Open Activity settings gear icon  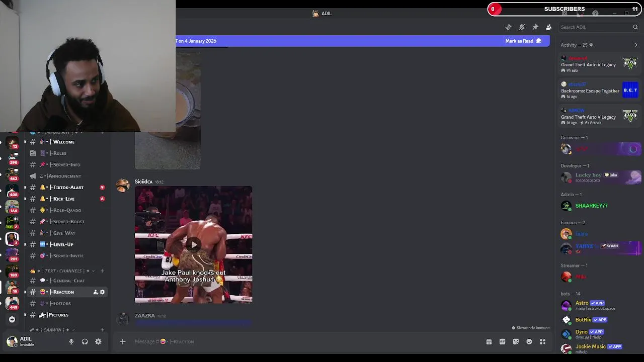coord(591,45)
